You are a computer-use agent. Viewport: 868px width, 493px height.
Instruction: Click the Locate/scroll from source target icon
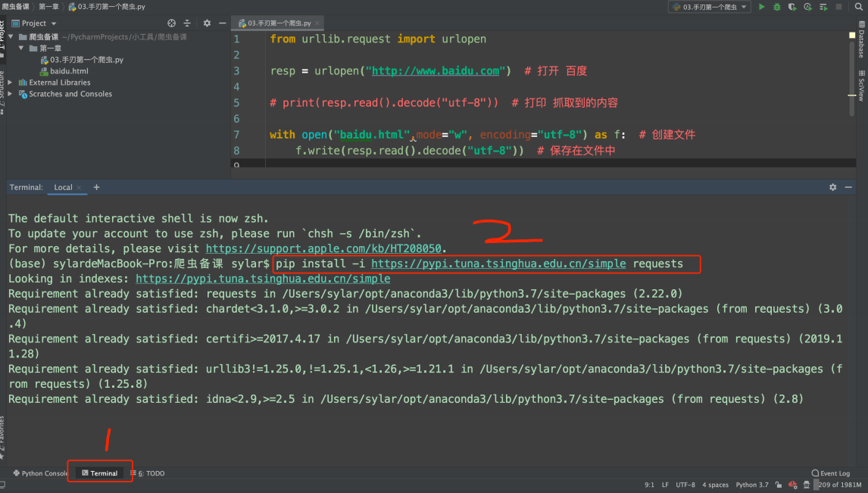pos(172,23)
